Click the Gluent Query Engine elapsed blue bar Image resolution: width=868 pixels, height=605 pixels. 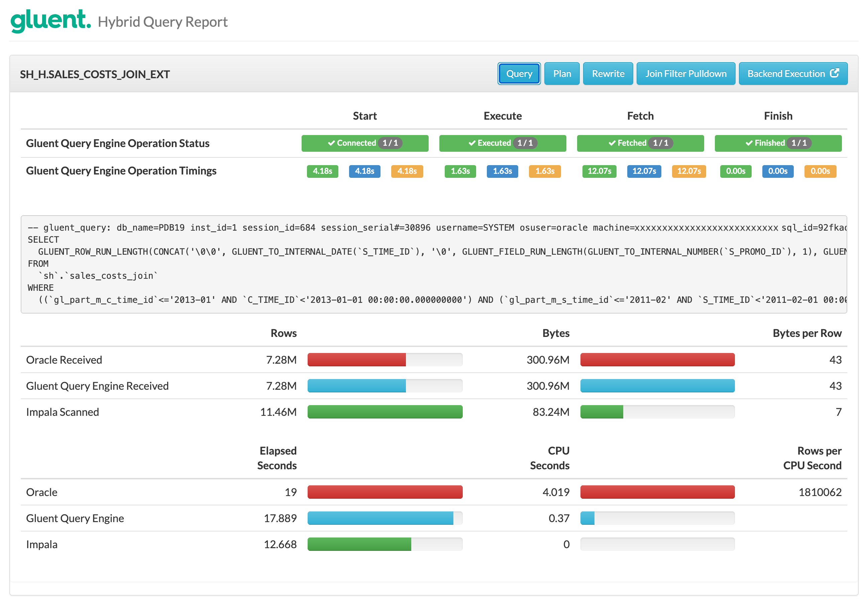(x=380, y=518)
